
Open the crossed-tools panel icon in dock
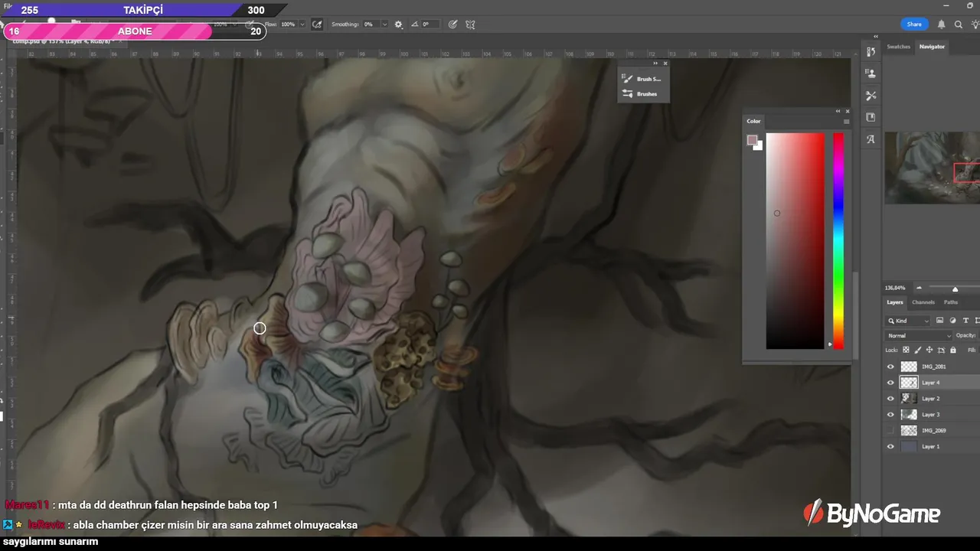click(871, 96)
